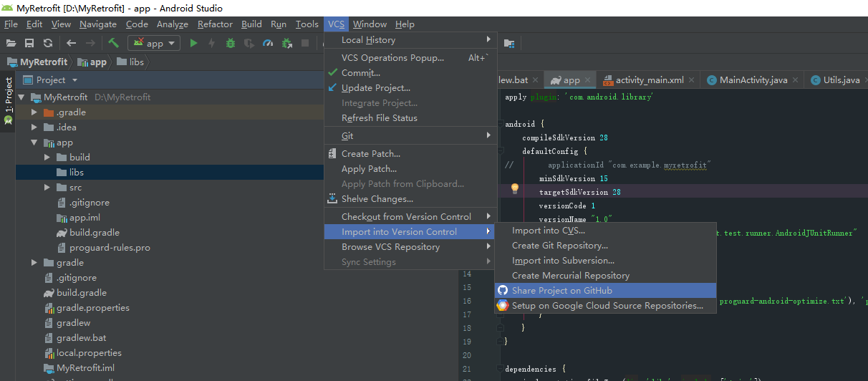Open the Project Structure toolbar icon
The height and width of the screenshot is (381, 868).
click(x=509, y=43)
